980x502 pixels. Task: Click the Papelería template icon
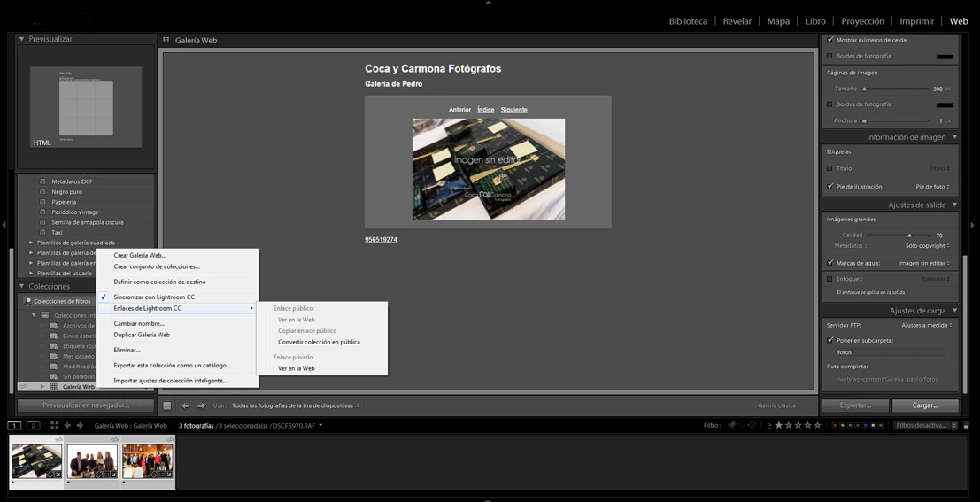(42, 202)
